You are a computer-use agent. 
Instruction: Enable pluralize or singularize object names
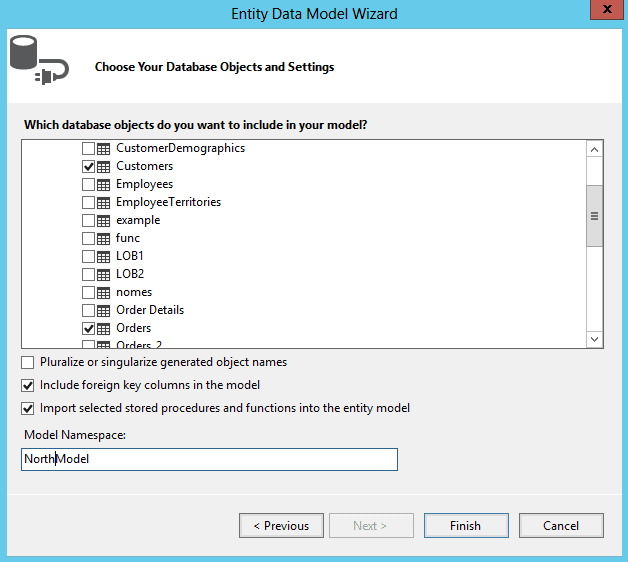(27, 362)
